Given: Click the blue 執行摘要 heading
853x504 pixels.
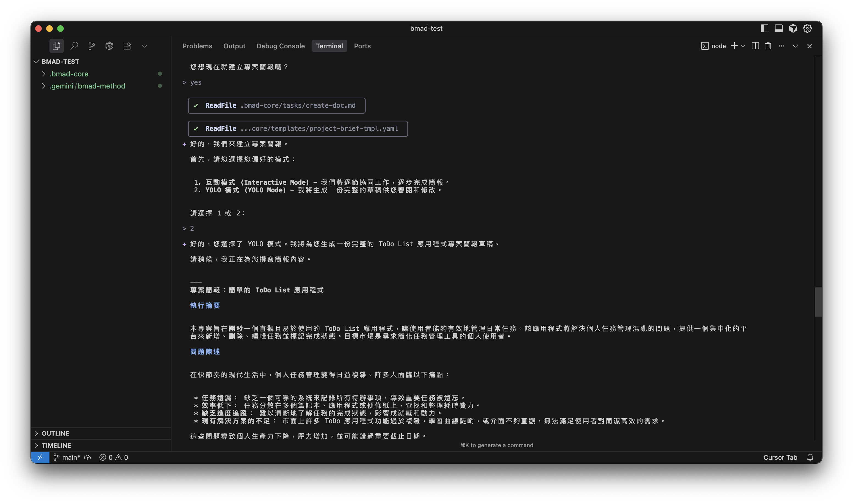Looking at the screenshot, I should point(205,305).
